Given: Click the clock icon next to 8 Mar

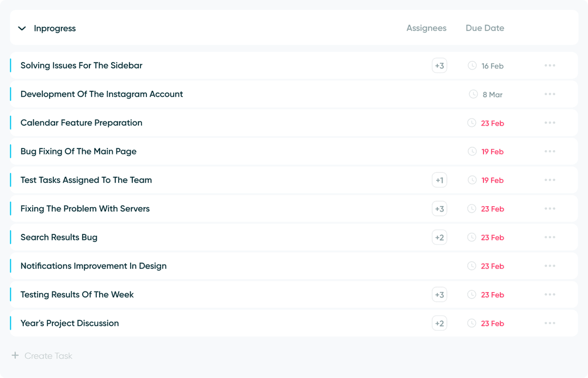Looking at the screenshot, I should pos(473,94).
